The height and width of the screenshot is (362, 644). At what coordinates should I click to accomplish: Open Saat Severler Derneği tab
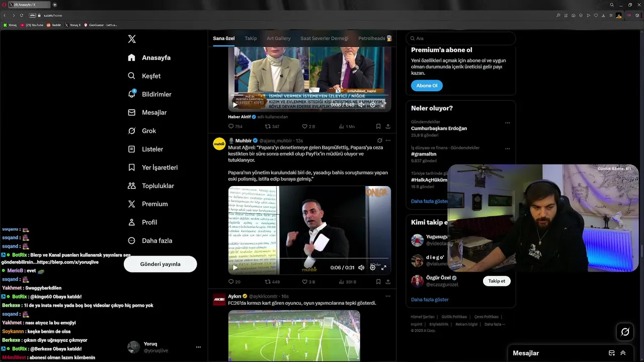pyautogui.click(x=325, y=38)
